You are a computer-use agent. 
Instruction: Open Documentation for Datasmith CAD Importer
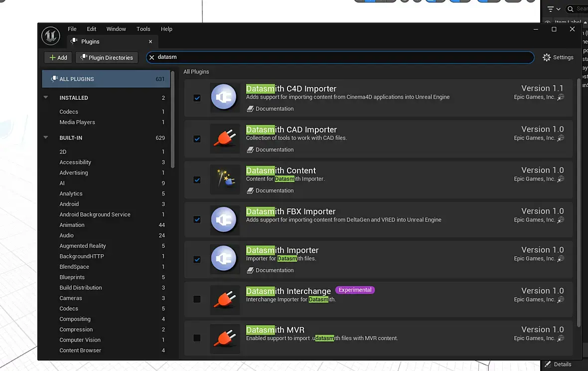pyautogui.click(x=270, y=150)
